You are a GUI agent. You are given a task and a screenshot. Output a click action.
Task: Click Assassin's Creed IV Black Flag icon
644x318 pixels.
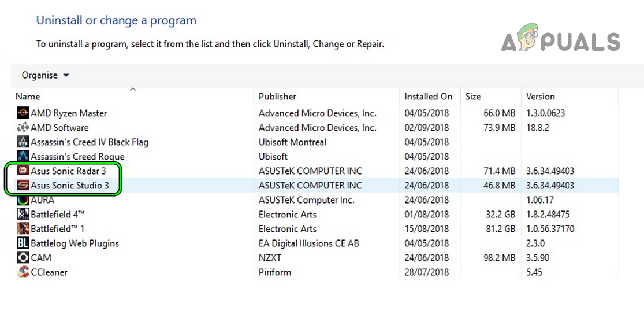point(23,142)
